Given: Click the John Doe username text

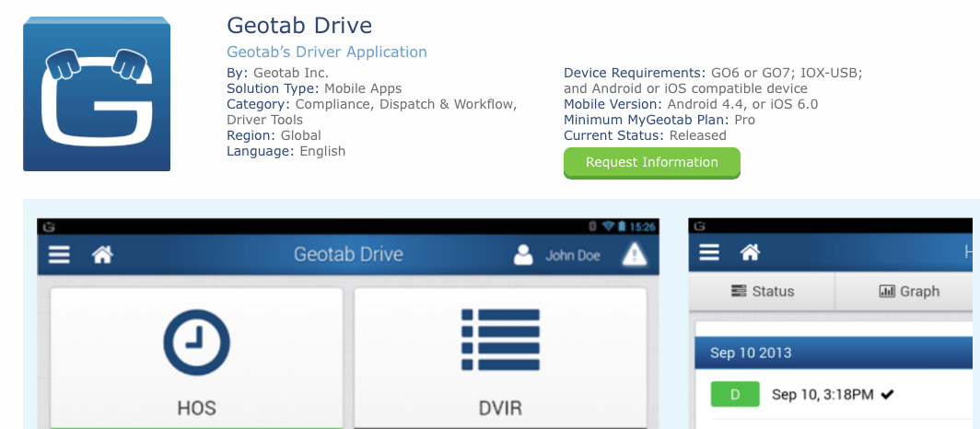Looking at the screenshot, I should (x=573, y=256).
